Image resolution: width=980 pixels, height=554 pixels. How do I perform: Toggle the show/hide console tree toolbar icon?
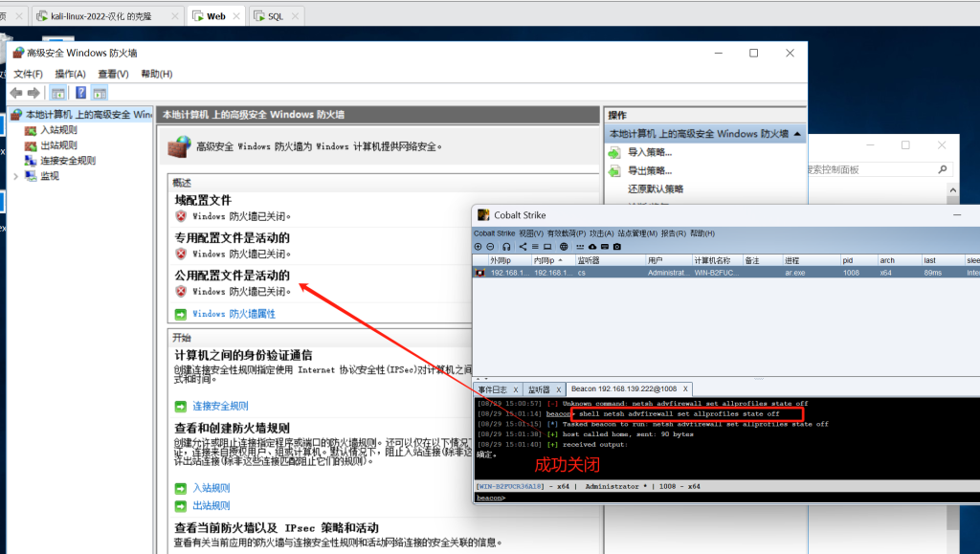pyautogui.click(x=58, y=93)
